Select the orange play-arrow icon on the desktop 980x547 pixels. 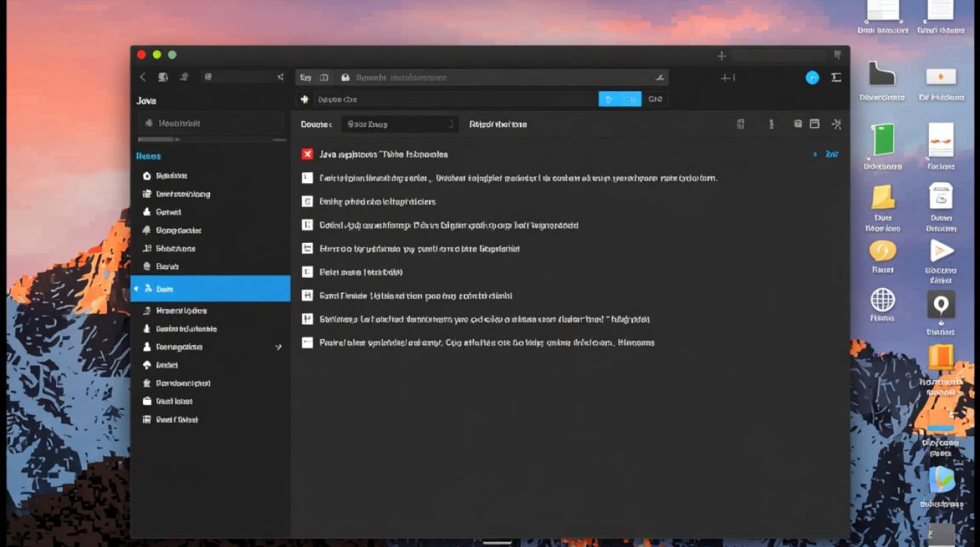941,251
